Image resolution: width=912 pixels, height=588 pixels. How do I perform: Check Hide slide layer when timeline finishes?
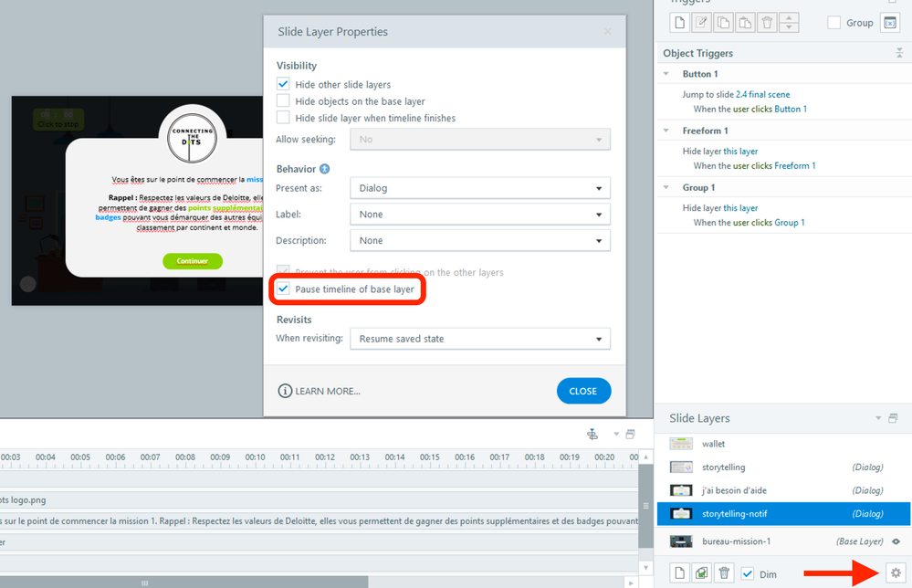[283, 118]
